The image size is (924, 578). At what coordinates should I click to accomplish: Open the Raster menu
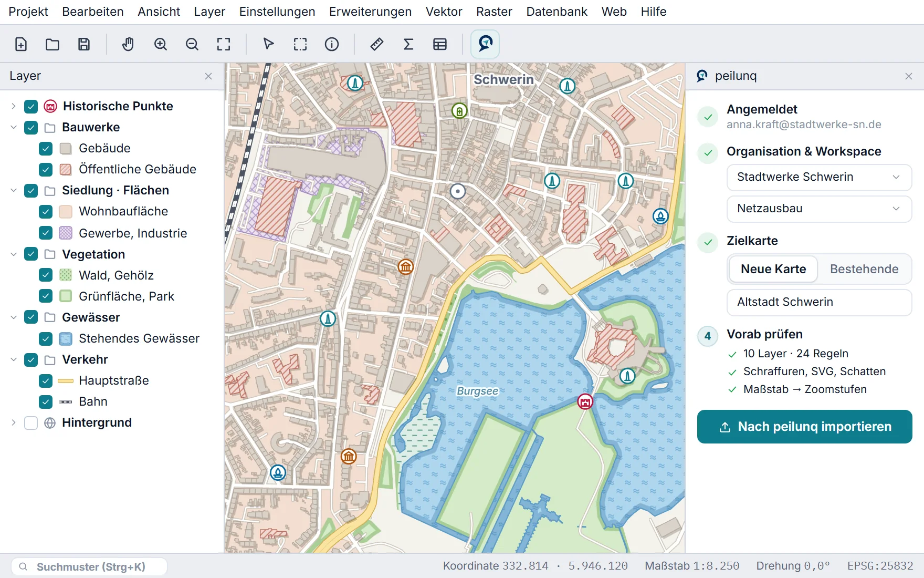click(494, 12)
